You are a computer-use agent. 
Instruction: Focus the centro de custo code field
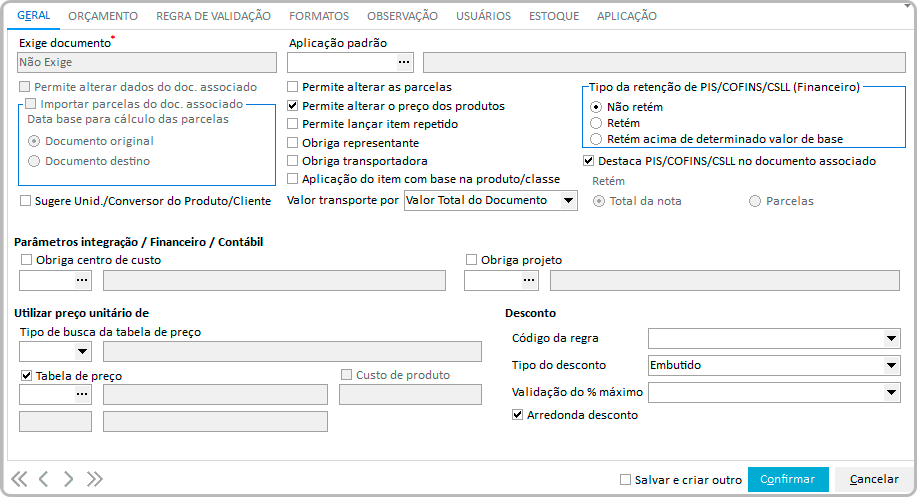point(47,280)
